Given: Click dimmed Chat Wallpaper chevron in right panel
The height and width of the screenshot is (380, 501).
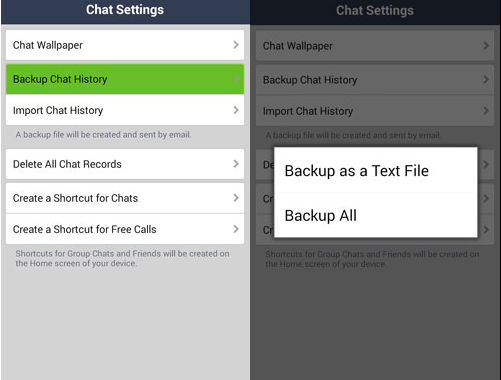Looking at the screenshot, I should (486, 45).
